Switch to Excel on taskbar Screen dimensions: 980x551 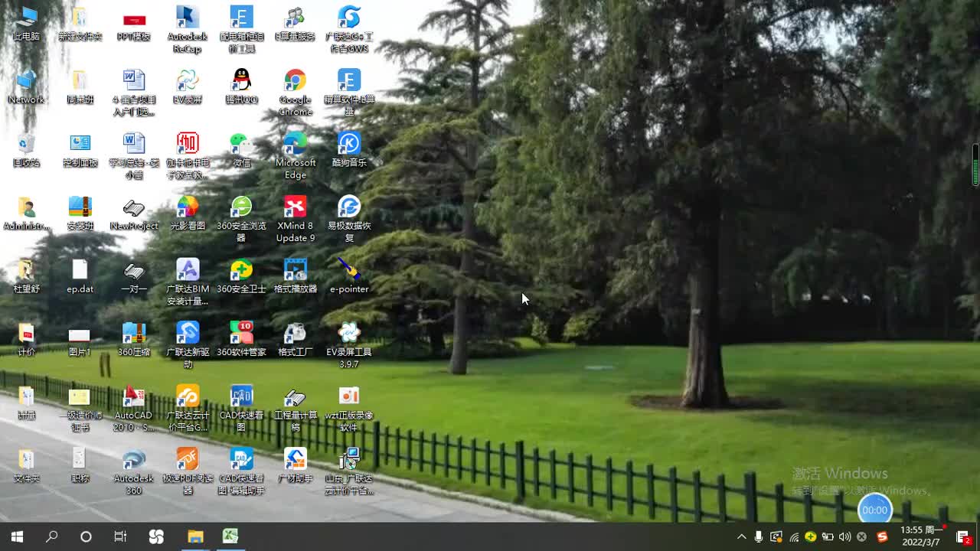click(x=230, y=536)
